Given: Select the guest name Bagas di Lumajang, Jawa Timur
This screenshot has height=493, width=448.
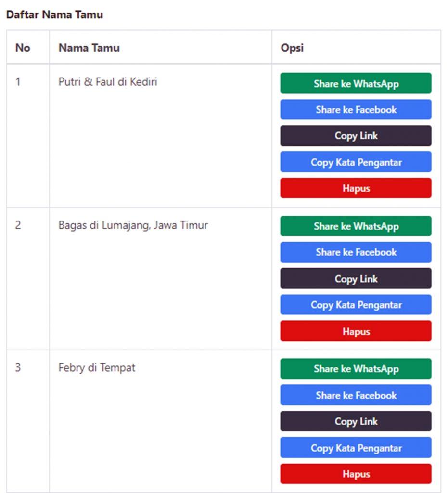Looking at the screenshot, I should (x=133, y=225).
